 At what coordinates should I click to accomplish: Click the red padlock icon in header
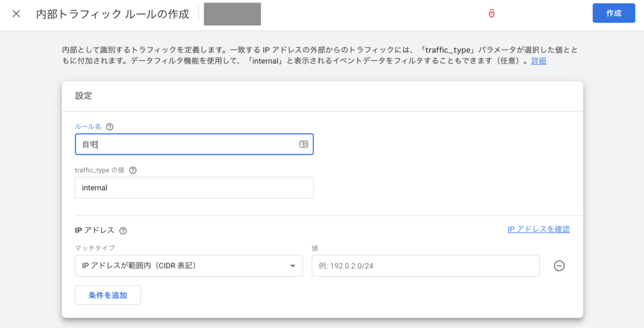(x=492, y=14)
